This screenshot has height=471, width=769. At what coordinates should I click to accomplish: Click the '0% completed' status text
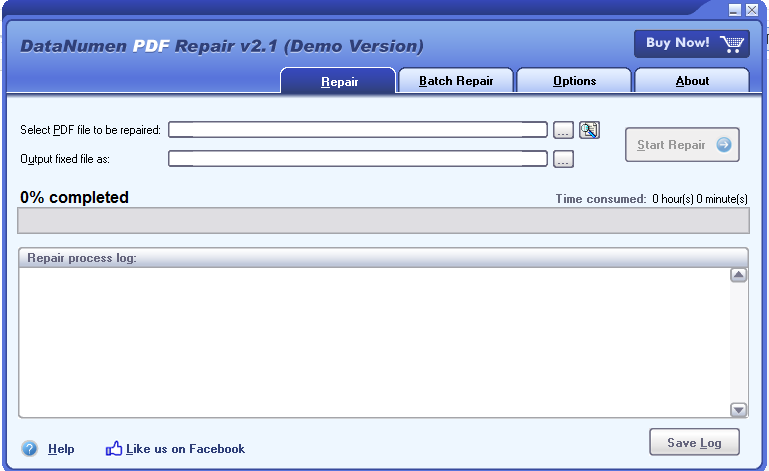pyautogui.click(x=74, y=197)
